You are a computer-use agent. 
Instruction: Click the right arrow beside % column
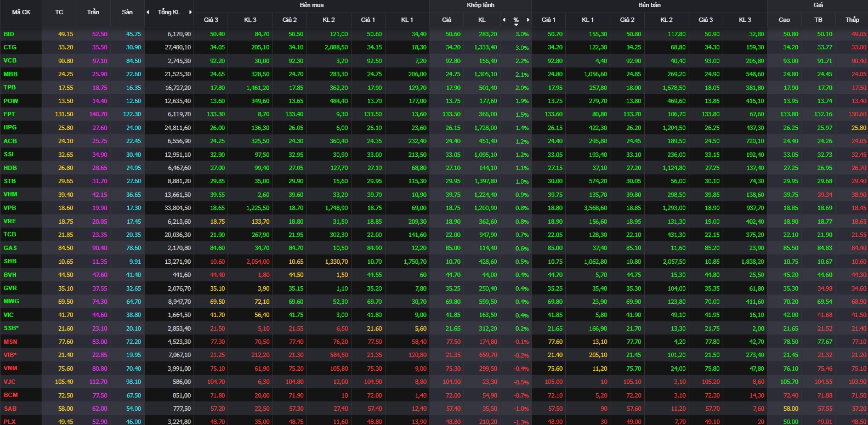[x=528, y=20]
